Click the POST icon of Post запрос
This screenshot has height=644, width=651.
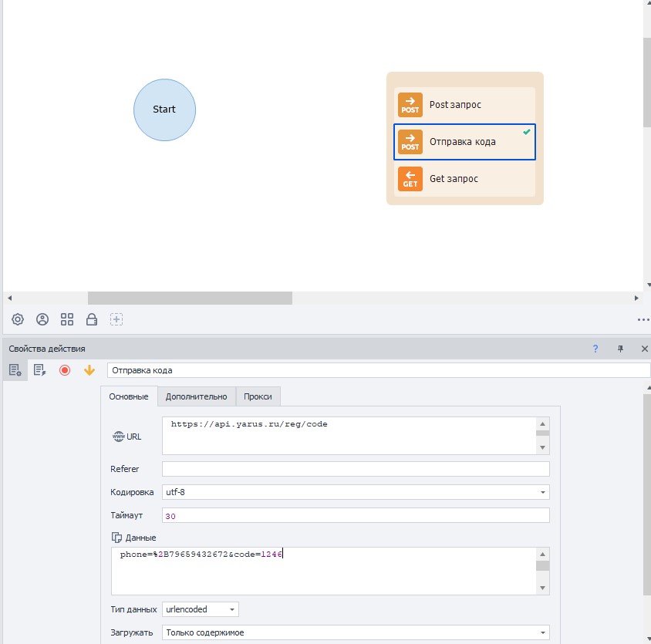click(x=410, y=105)
